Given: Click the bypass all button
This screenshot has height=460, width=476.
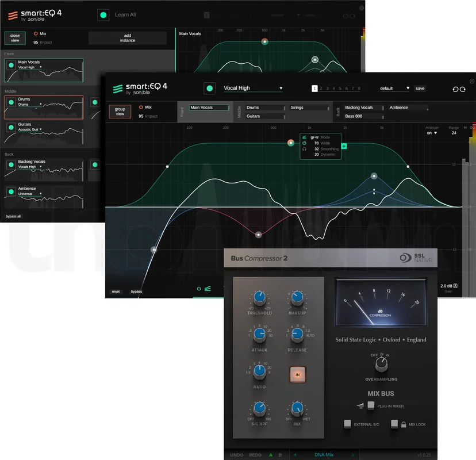Looking at the screenshot, I should pyautogui.click(x=13, y=216).
